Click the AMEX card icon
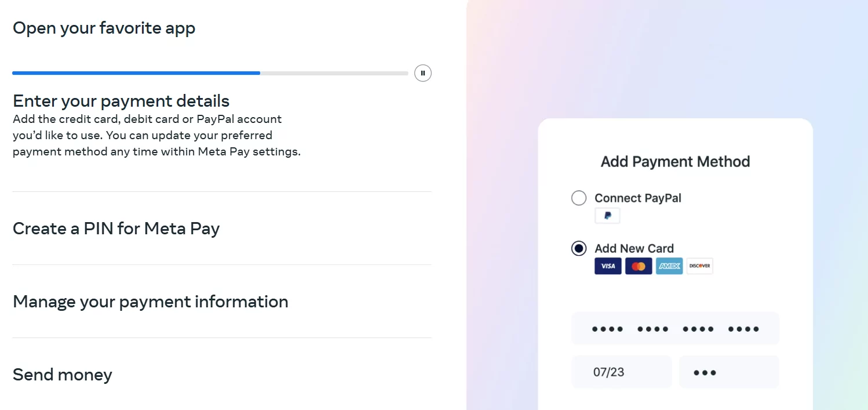The width and height of the screenshot is (868, 410). (x=669, y=266)
